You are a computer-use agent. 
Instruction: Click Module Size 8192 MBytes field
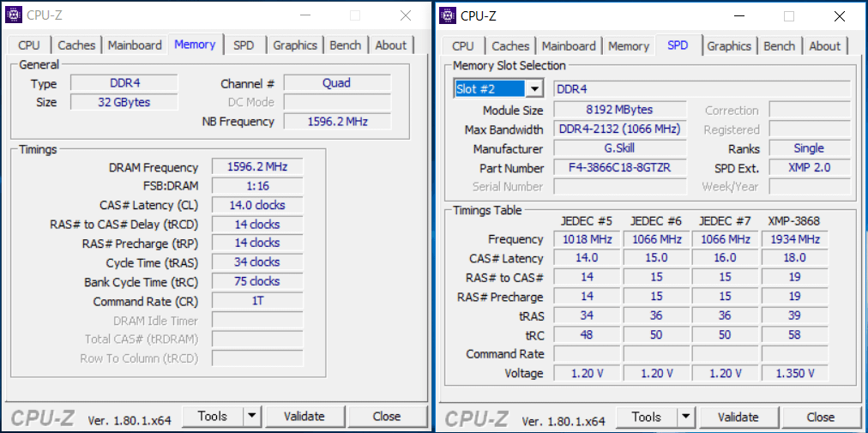tap(620, 109)
